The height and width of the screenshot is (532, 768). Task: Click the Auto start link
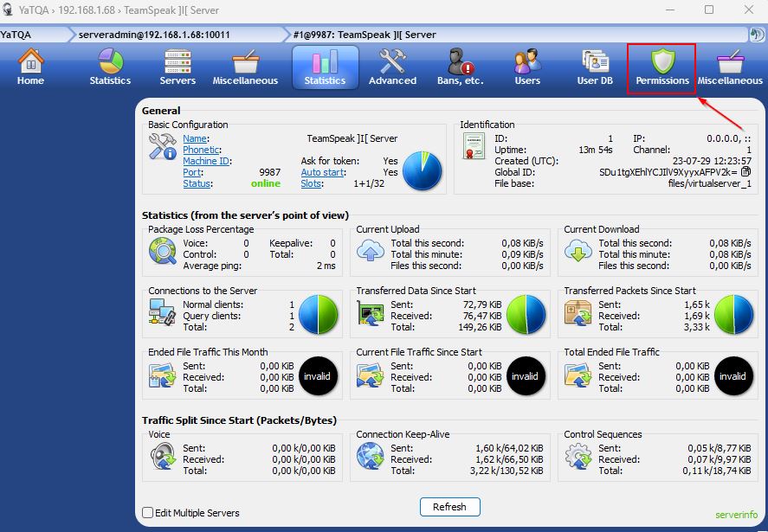coord(320,172)
